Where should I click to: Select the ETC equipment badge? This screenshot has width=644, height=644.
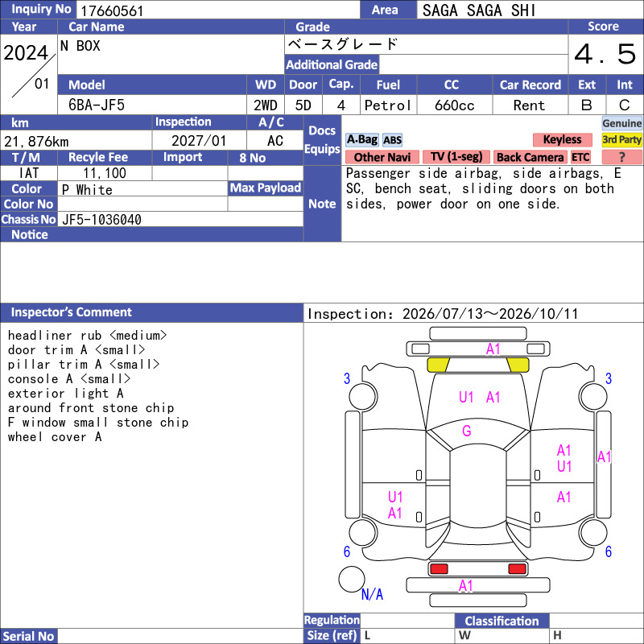coord(580,157)
